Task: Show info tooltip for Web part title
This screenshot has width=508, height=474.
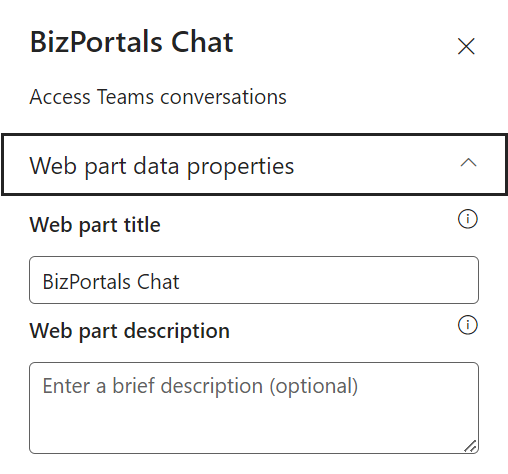Action: (x=468, y=219)
